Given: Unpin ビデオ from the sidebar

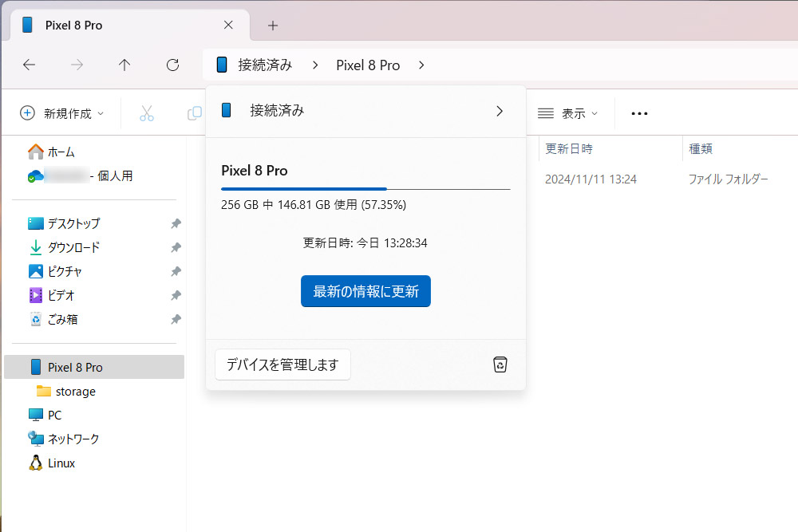Looking at the screenshot, I should (x=176, y=295).
